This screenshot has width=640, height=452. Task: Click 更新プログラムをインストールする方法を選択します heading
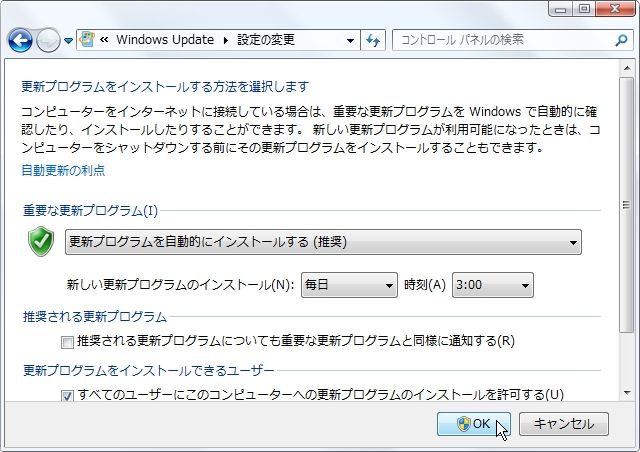click(165, 87)
